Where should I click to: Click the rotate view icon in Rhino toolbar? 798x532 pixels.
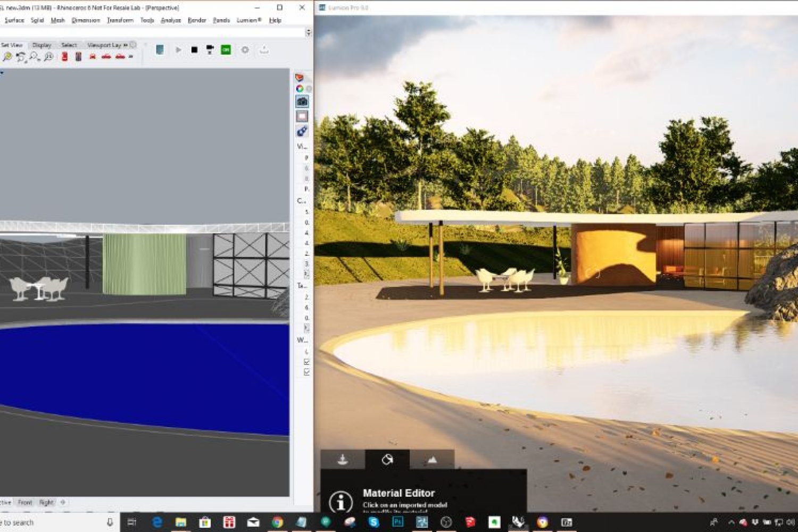21,57
